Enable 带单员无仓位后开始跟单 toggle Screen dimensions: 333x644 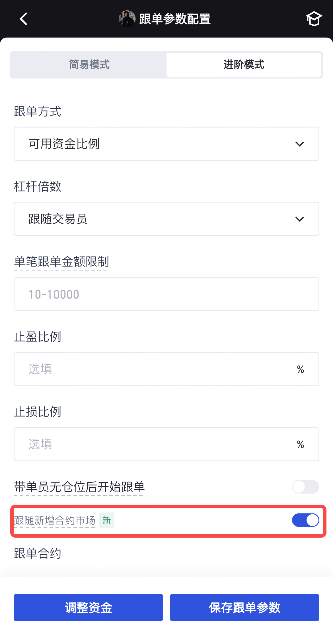305,487
